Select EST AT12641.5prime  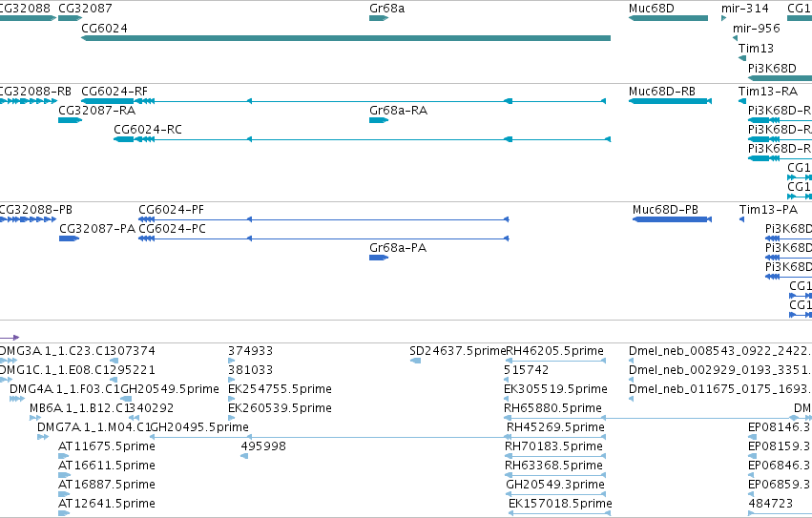pyautogui.click(x=64, y=513)
